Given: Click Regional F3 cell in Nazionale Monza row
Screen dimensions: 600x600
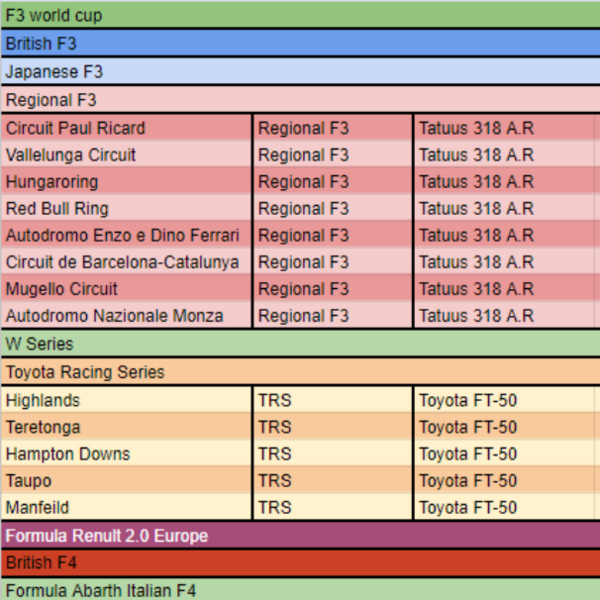Looking at the screenshot, I should [333, 315].
